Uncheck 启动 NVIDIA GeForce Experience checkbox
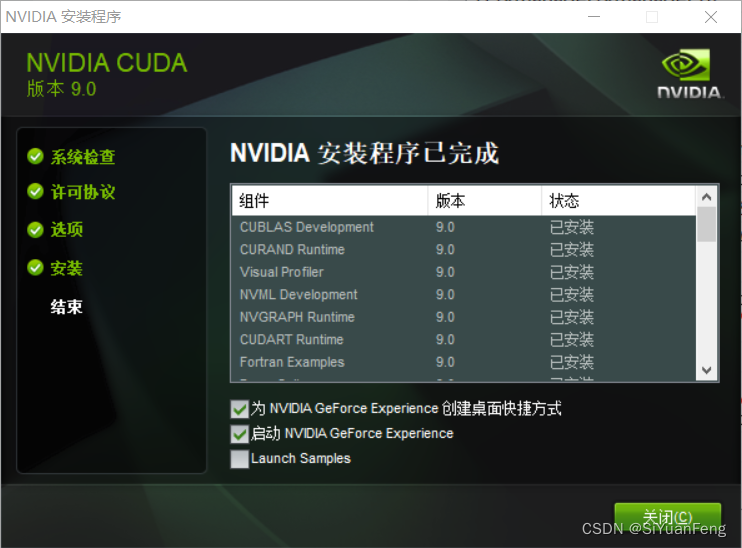The height and width of the screenshot is (548, 742). (239, 434)
